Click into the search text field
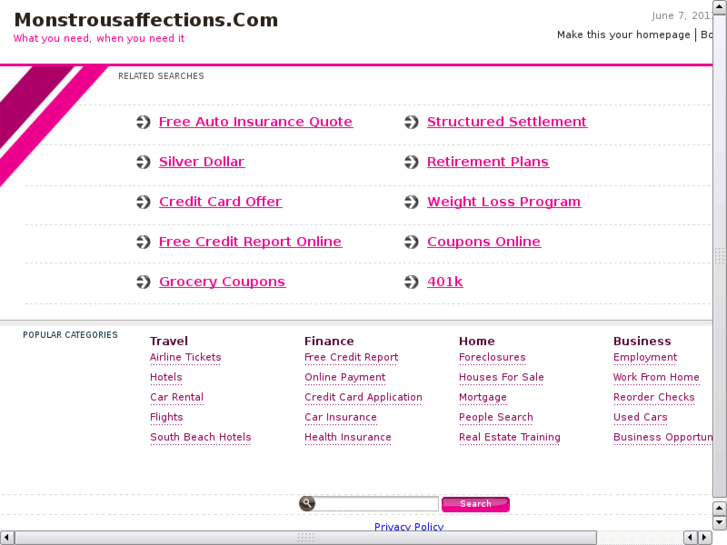This screenshot has width=727, height=545. (x=378, y=504)
